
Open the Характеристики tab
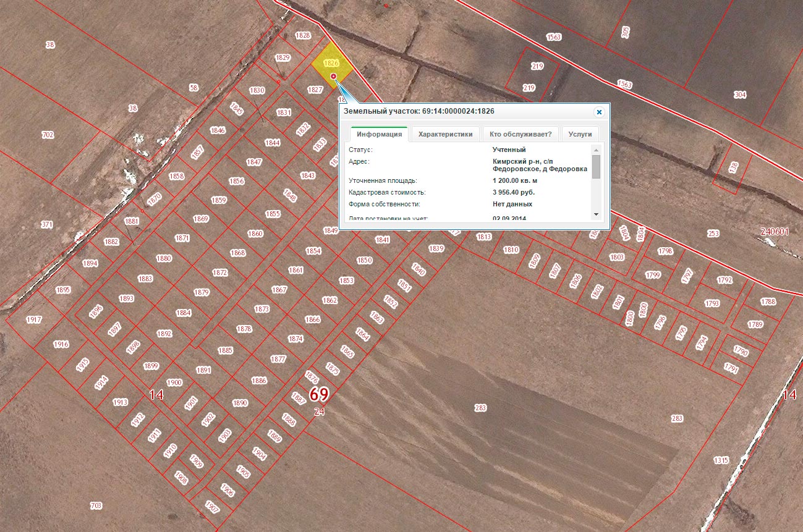(x=445, y=134)
